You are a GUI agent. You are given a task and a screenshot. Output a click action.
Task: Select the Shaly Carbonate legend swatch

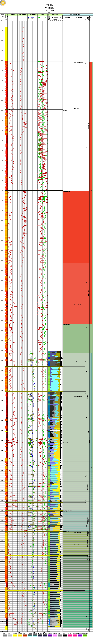point(35,635)
